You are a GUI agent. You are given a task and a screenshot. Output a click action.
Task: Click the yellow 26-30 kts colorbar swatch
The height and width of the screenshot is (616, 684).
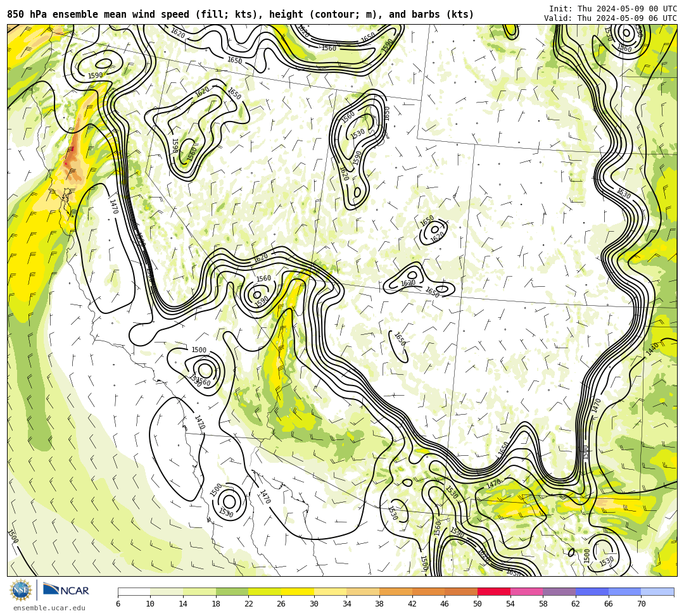tap(298, 591)
